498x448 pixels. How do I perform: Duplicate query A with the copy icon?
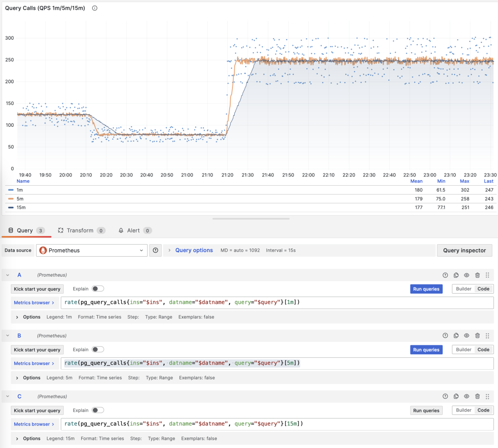click(456, 275)
